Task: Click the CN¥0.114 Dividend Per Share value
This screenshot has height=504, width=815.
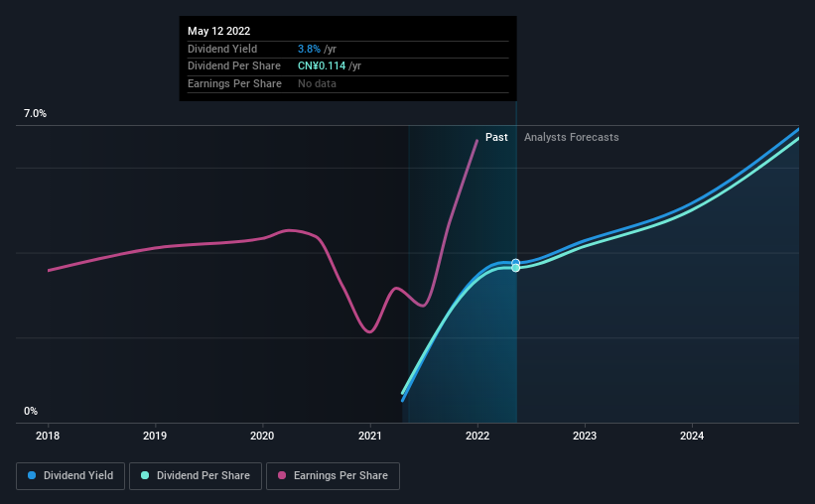Action: point(322,66)
